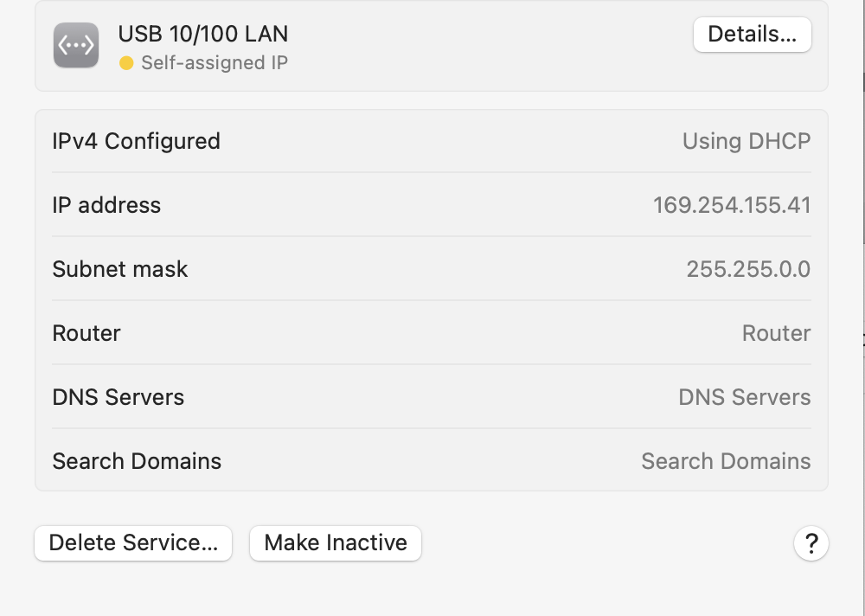The height and width of the screenshot is (616, 865).
Task: Click the DNS Servers field
Action: pyautogui.click(x=744, y=397)
